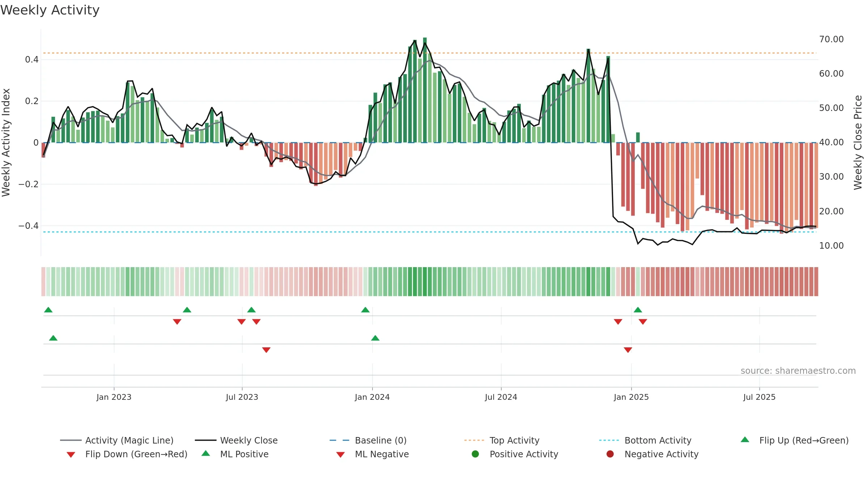
Task: Select the earliest Flip Up marker on the chart
Action: pos(48,310)
